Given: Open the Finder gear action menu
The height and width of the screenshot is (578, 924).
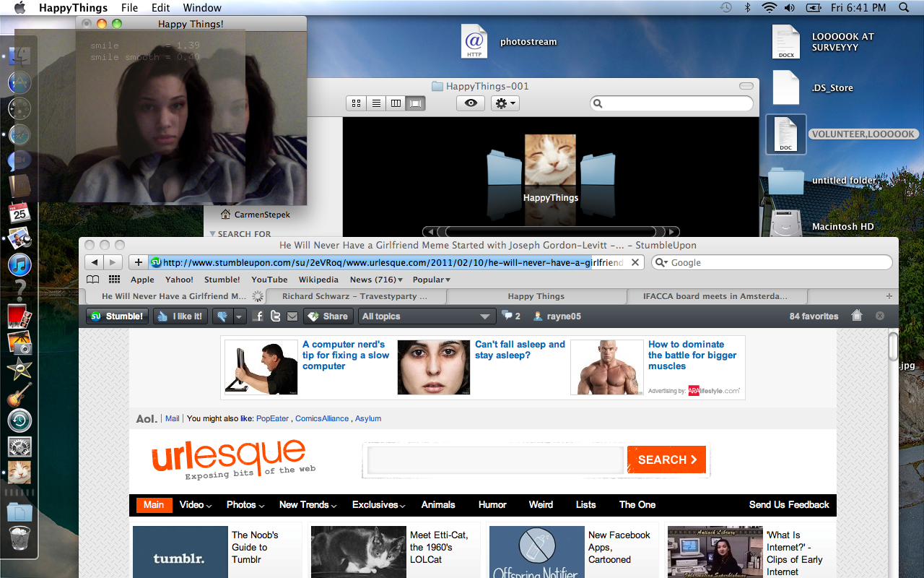Looking at the screenshot, I should (505, 103).
